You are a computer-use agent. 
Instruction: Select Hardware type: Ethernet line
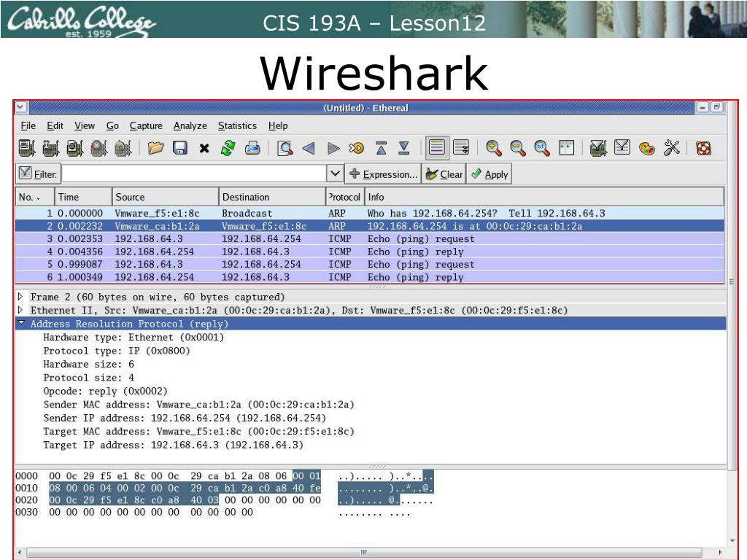point(133,338)
